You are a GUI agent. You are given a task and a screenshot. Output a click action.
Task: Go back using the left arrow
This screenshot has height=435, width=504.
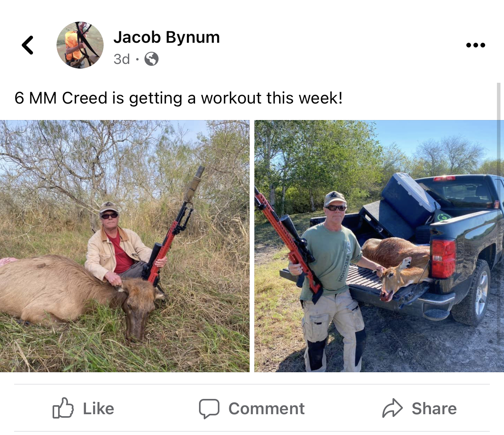(27, 45)
